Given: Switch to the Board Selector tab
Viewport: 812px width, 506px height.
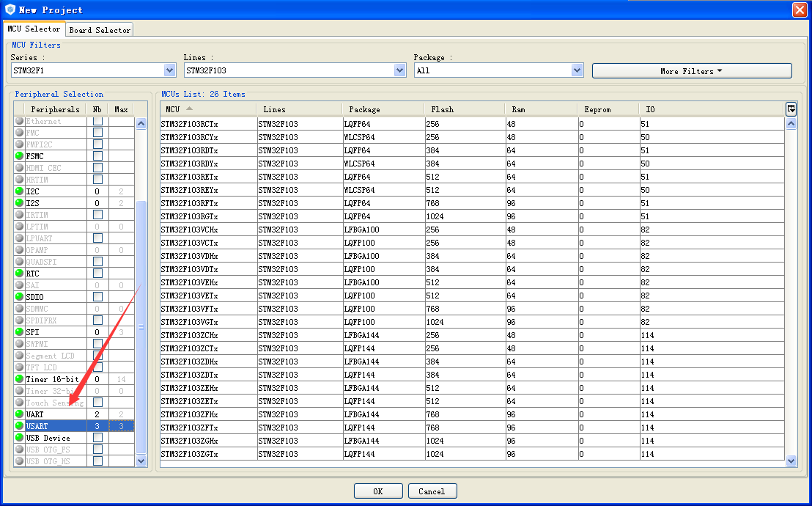Looking at the screenshot, I should coord(100,30).
